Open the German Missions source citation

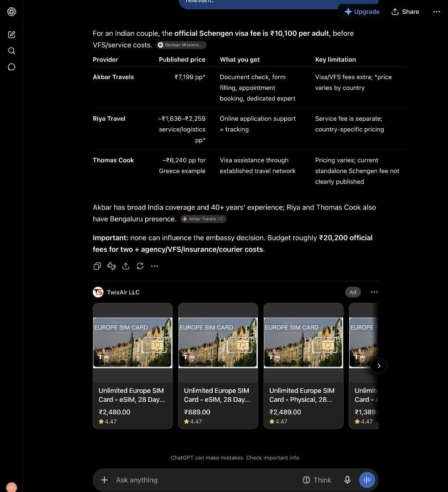(x=181, y=45)
